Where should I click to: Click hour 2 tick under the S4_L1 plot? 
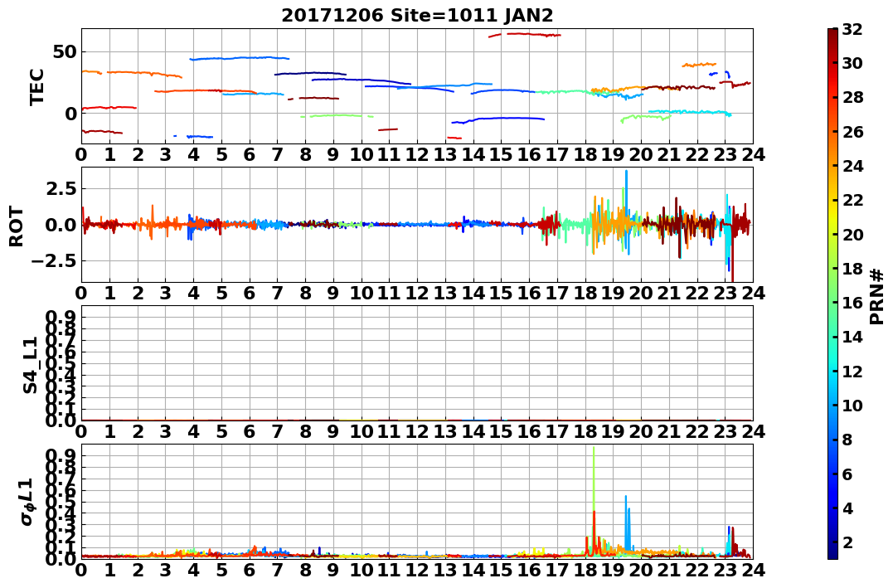(x=138, y=431)
